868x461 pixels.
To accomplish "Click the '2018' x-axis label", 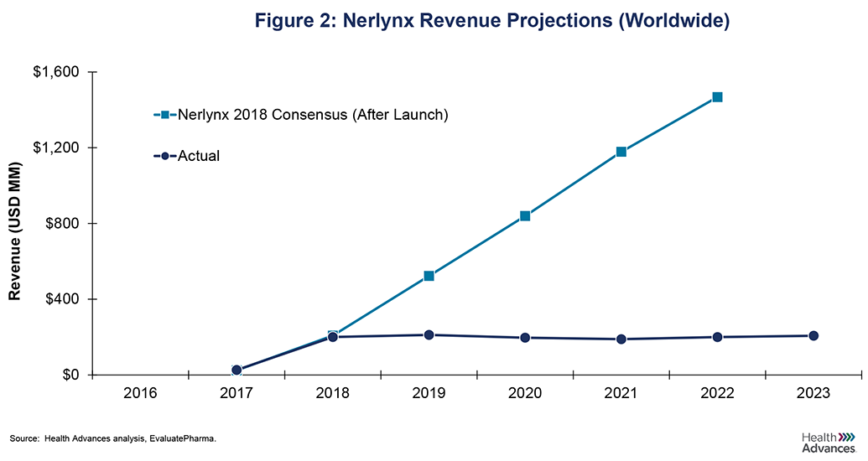I will point(333,393).
